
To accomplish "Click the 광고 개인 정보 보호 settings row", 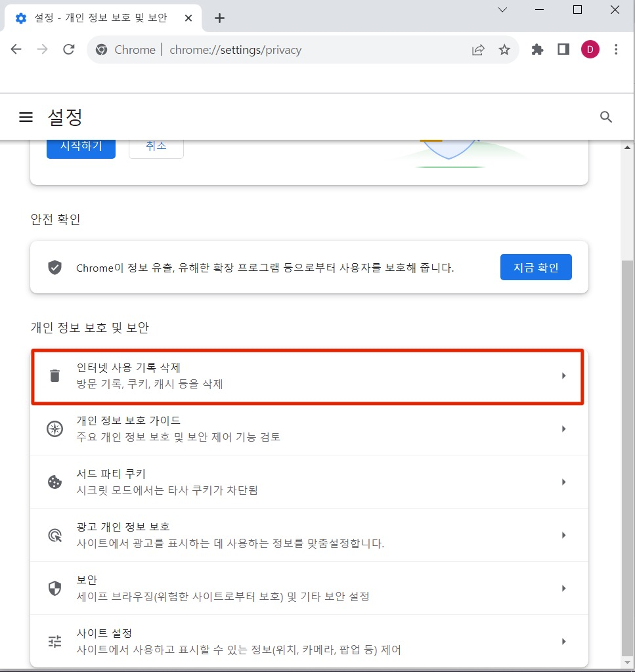I will [309, 534].
